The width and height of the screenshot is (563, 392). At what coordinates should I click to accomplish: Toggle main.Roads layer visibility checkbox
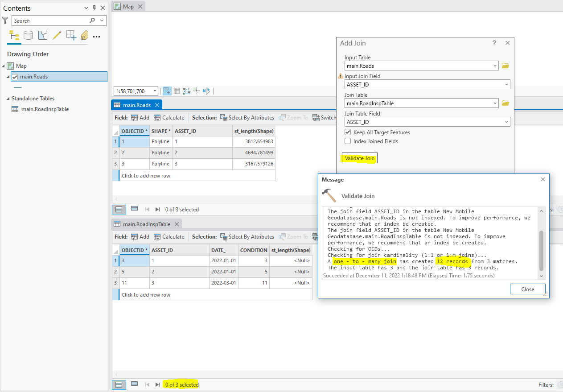[x=15, y=77]
